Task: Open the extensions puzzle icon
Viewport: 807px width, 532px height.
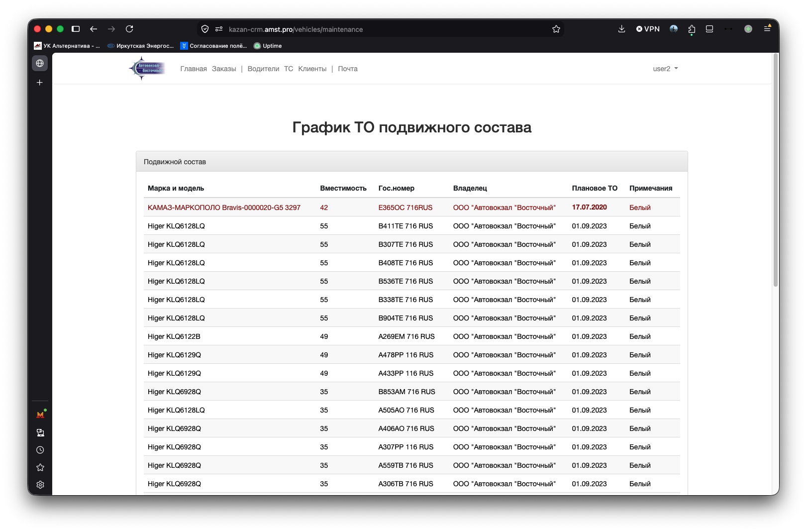Action: (692, 29)
